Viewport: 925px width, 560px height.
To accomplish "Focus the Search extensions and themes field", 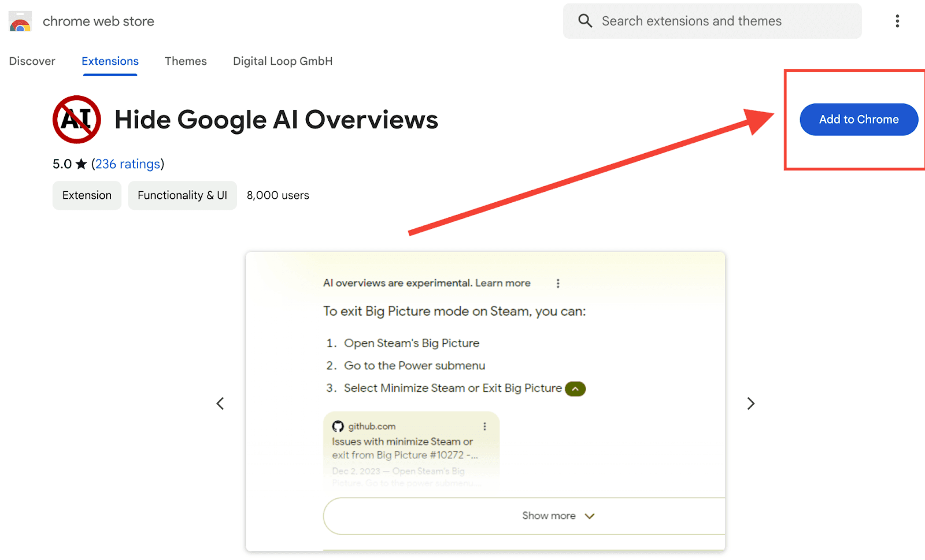I will [712, 21].
